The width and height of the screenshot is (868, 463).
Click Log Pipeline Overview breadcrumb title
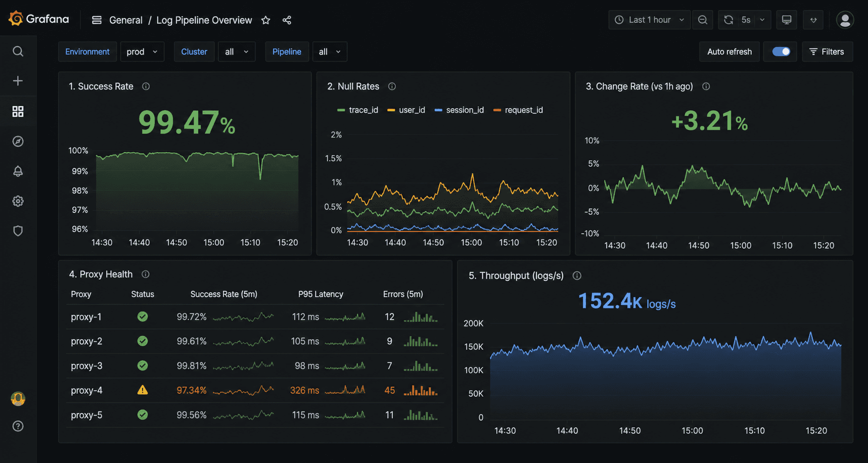[204, 20]
